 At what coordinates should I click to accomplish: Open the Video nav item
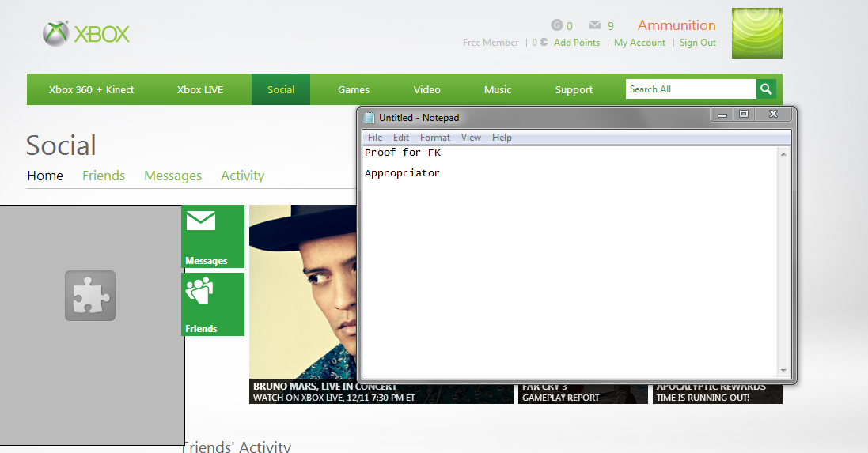click(x=426, y=89)
